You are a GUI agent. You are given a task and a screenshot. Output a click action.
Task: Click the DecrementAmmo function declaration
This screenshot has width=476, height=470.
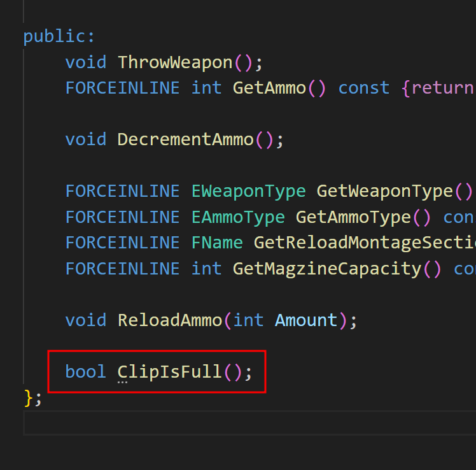click(174, 139)
